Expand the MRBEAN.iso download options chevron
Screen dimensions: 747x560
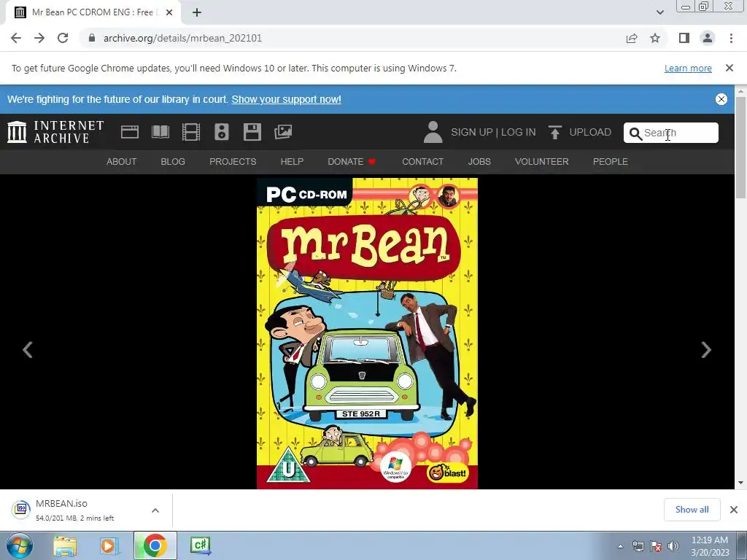pos(155,510)
